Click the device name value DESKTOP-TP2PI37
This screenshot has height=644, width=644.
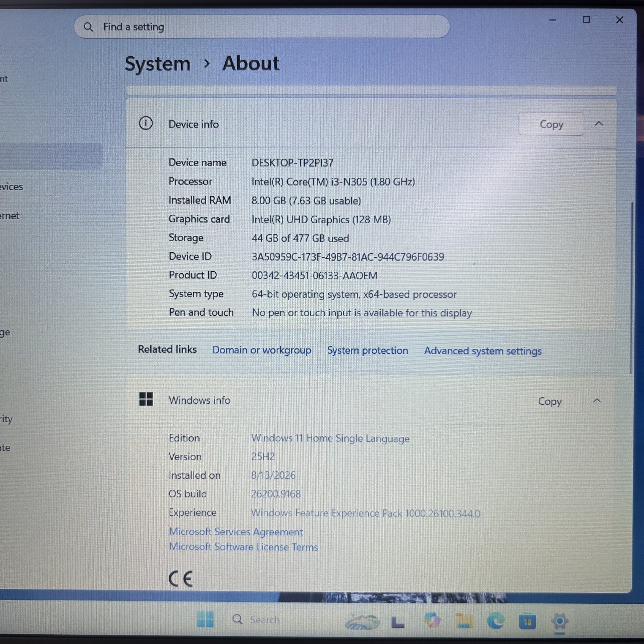(x=292, y=163)
